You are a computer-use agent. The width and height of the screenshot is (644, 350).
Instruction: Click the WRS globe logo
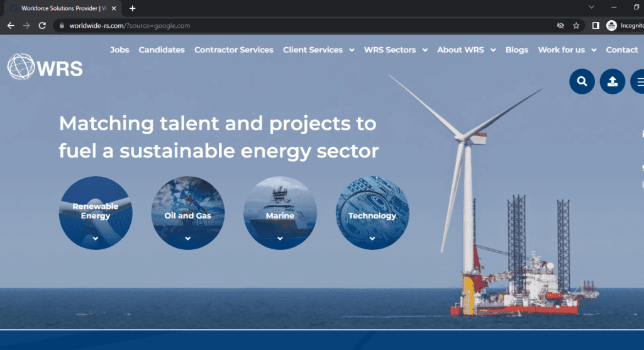[45, 67]
